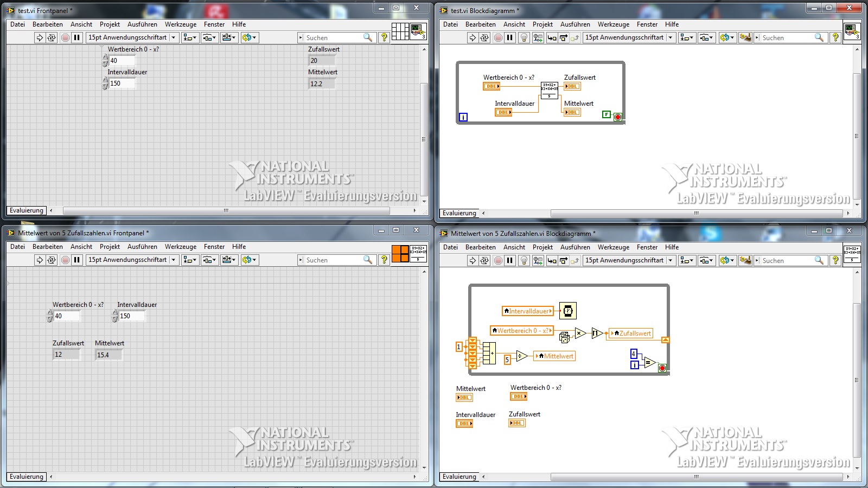
Task: Select the multiply node in Mittelwert Blockdiagramm
Action: (x=580, y=333)
